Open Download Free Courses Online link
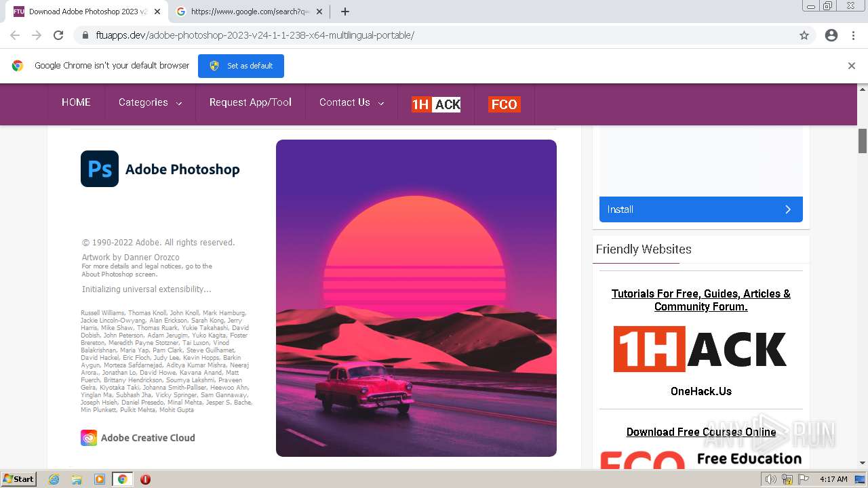The width and height of the screenshot is (868, 488). click(701, 432)
